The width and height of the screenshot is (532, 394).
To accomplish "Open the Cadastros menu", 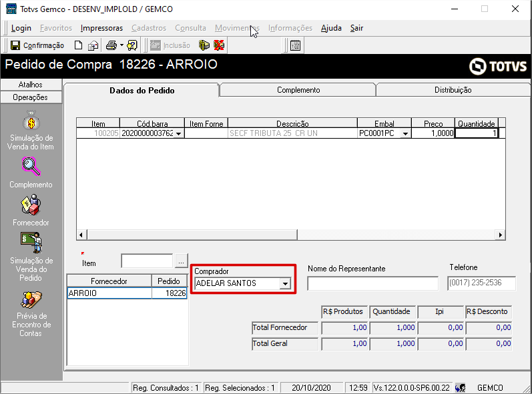I will [x=149, y=28].
